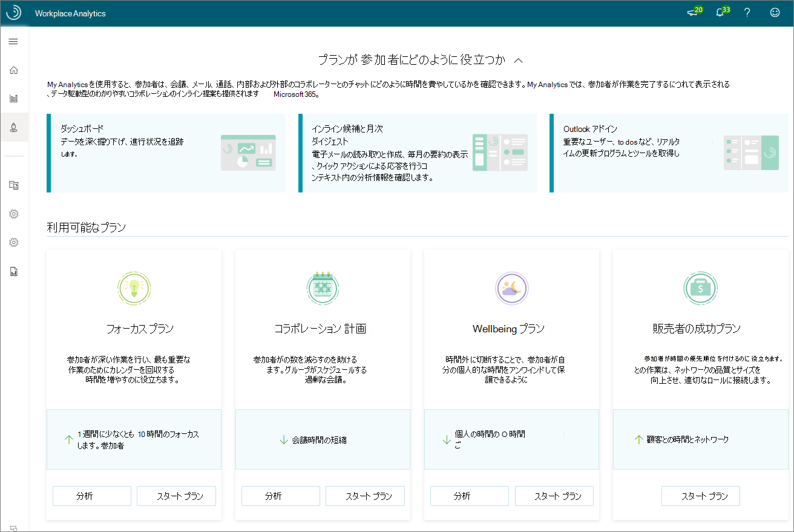Click スタート プラン under フォーカス プラン
794x532 pixels.
(x=176, y=496)
